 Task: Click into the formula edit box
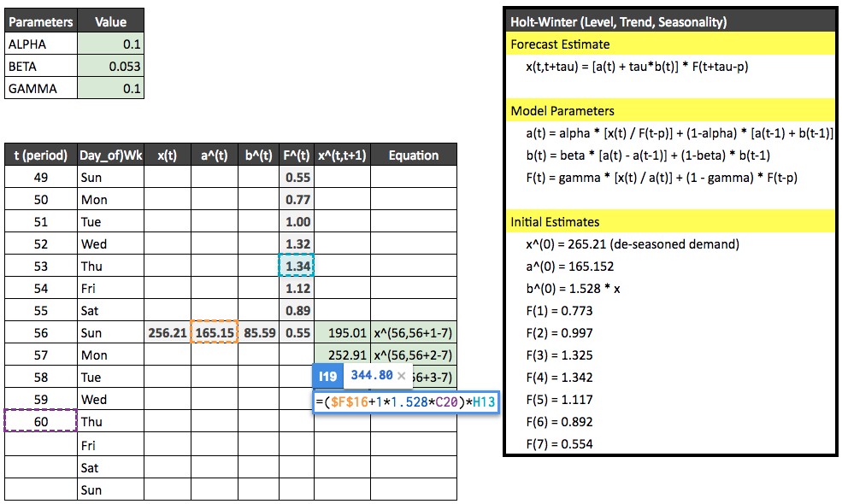(406, 402)
